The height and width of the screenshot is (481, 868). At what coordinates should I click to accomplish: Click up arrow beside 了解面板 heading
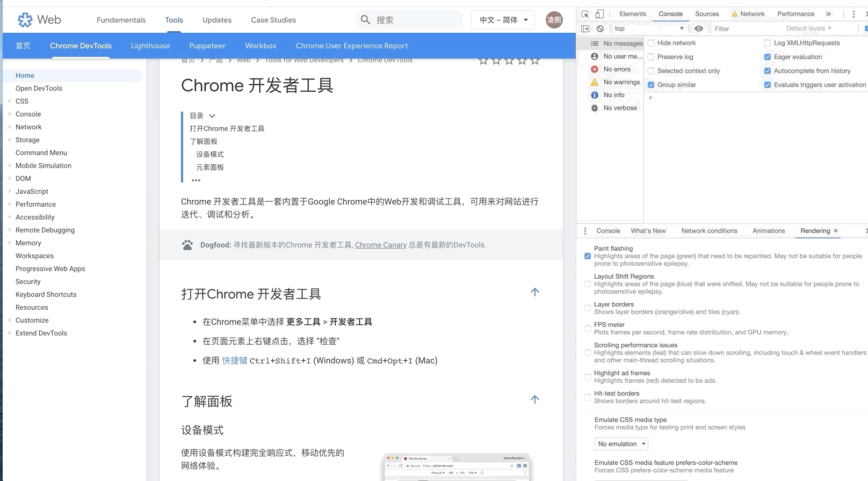pyautogui.click(x=535, y=399)
